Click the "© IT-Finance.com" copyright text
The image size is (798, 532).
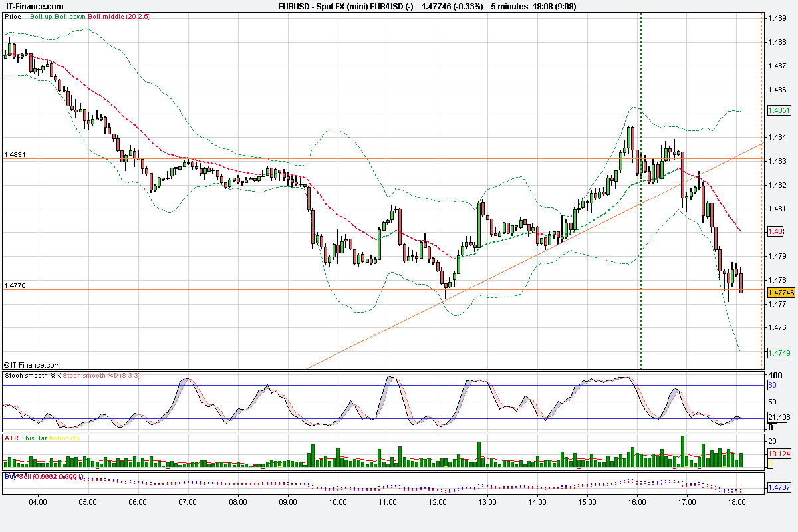pos(31,365)
